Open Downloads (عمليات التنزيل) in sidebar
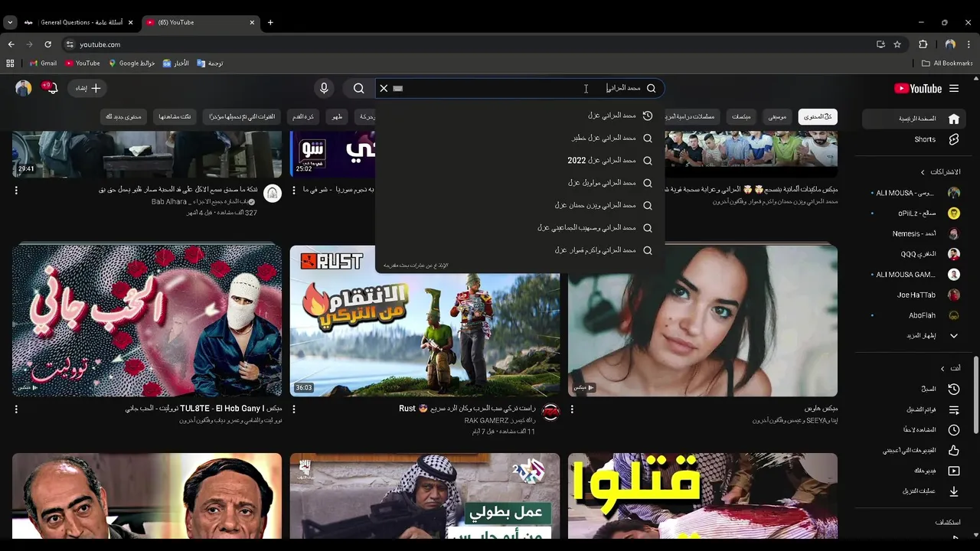Viewport: 980px width, 551px height. pyautogui.click(x=913, y=491)
